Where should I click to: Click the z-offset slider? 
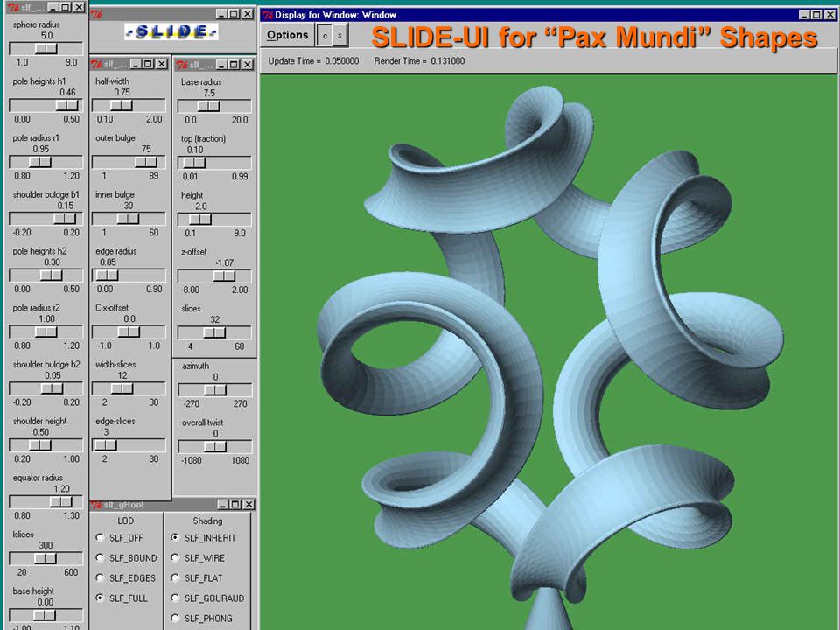[214, 276]
